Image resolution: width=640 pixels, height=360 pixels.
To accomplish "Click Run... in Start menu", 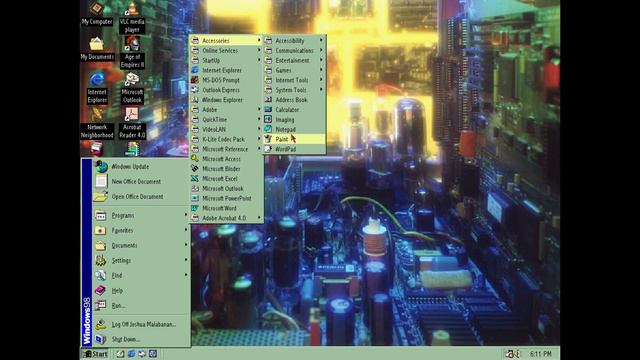I will [141, 306].
